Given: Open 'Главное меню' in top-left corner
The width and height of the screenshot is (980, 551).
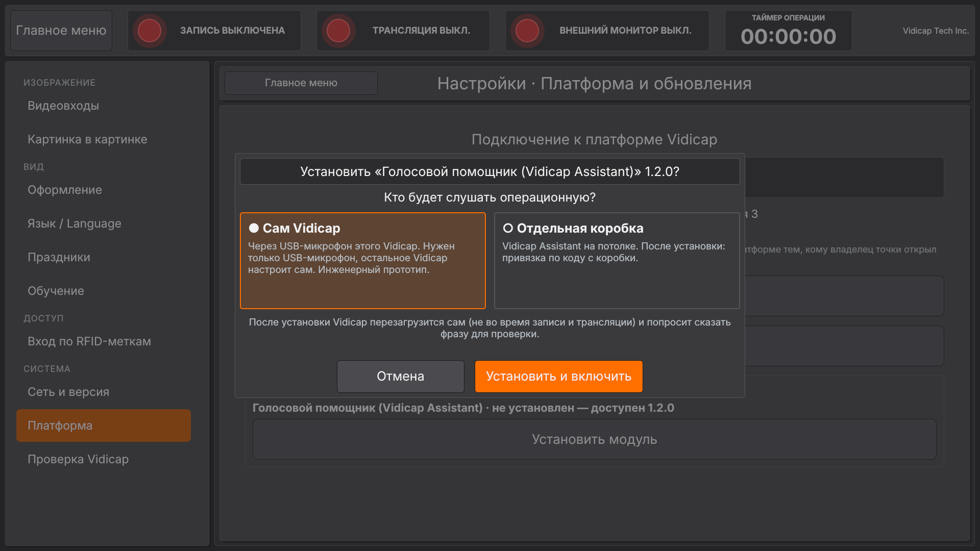Looking at the screenshot, I should (x=61, y=31).
